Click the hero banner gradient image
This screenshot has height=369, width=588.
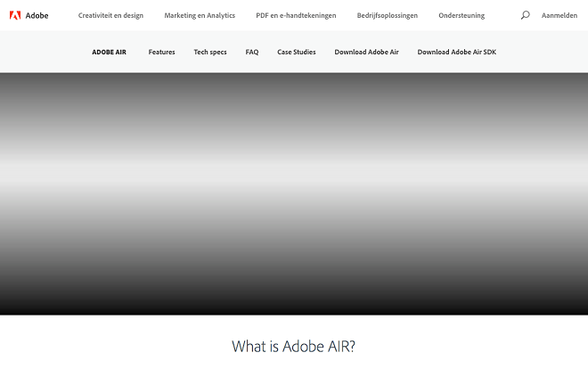point(294,194)
